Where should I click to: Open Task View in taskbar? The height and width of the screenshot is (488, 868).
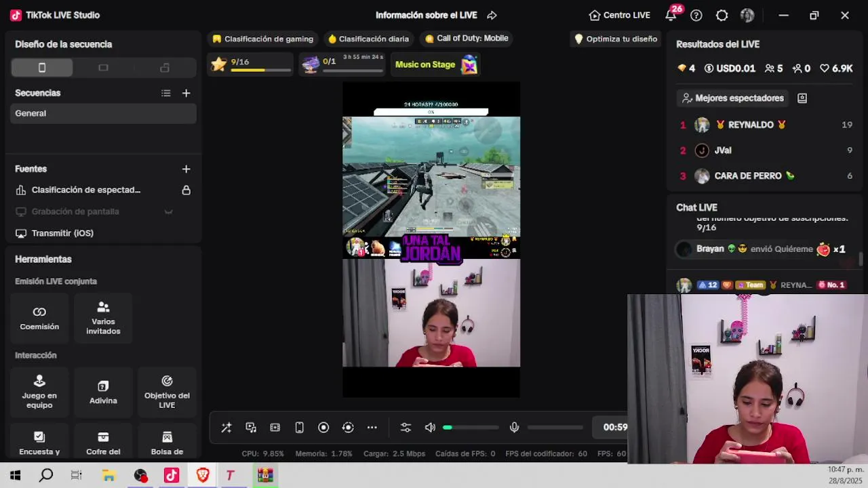click(77, 476)
